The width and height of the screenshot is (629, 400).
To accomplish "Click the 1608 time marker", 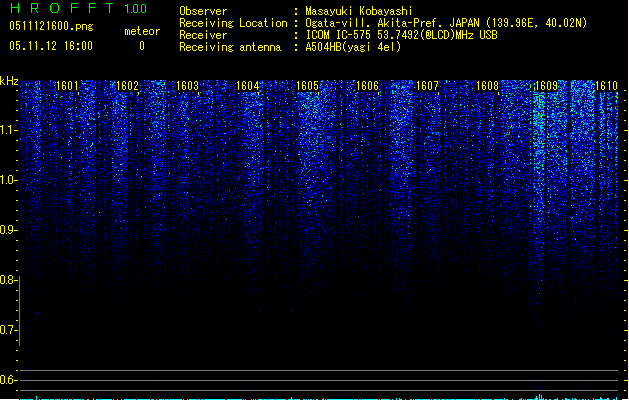I will pos(487,86).
